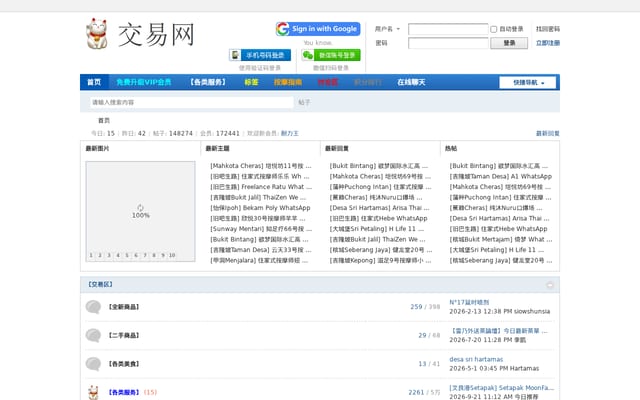Click the loading spinner in image panel
Image resolution: width=640 pixels, height=400 pixels.
140,207
